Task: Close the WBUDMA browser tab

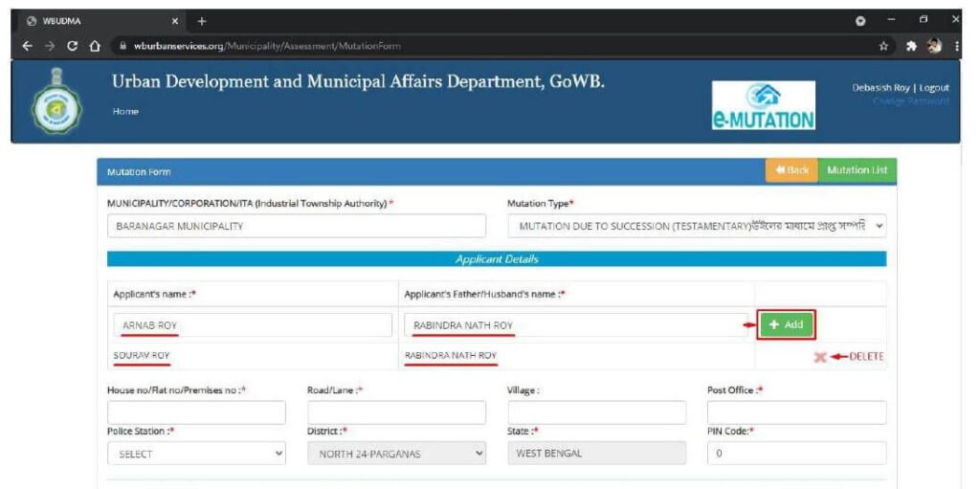Action: [175, 21]
